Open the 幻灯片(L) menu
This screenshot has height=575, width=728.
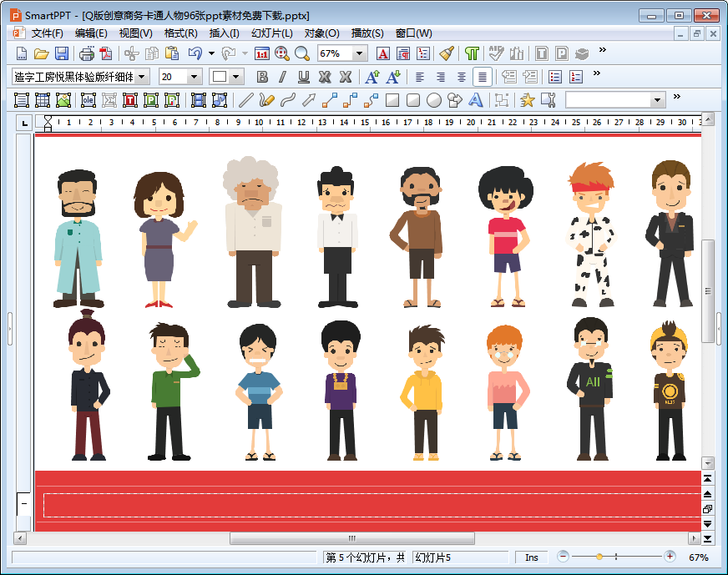click(271, 33)
